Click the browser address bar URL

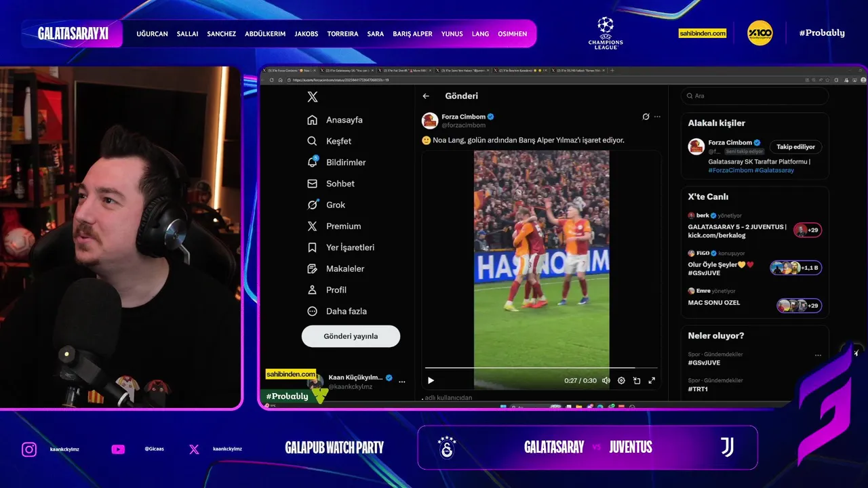(340, 80)
